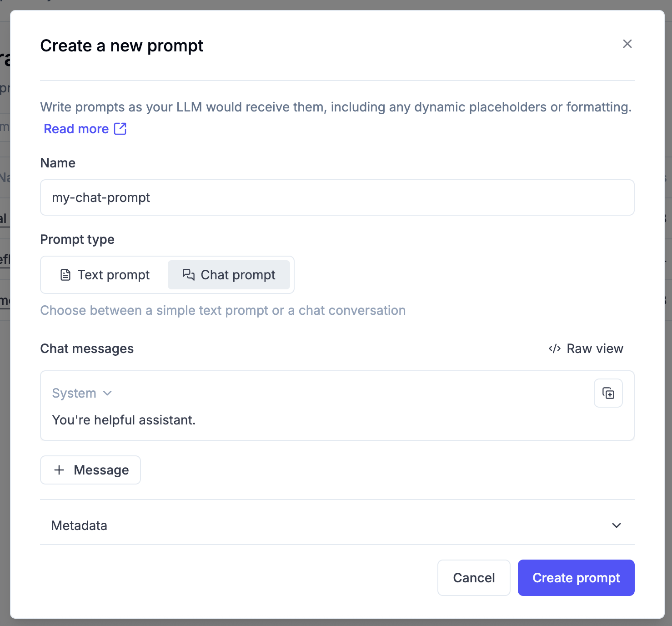Select the Chat prompt type option

[x=229, y=275]
